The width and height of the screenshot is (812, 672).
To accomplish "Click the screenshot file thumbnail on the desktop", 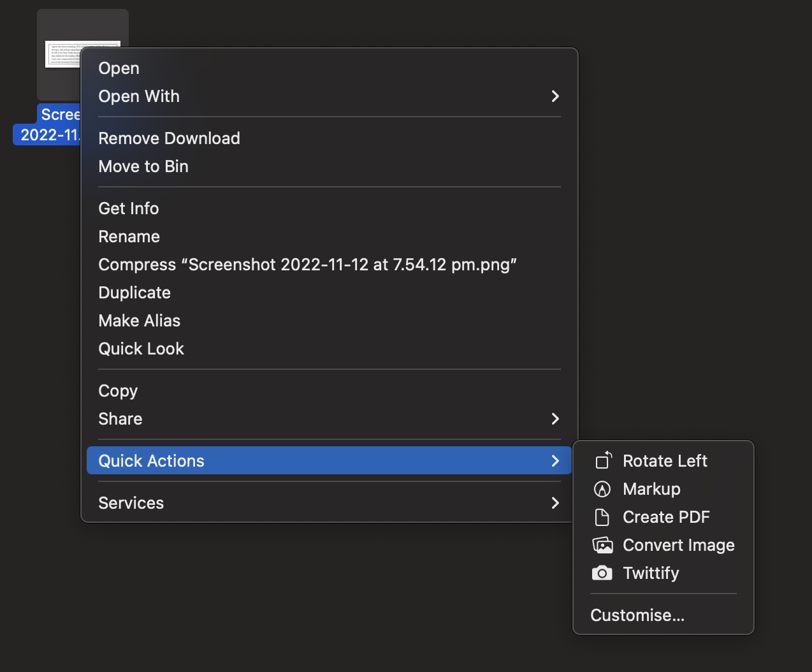I will click(83, 54).
